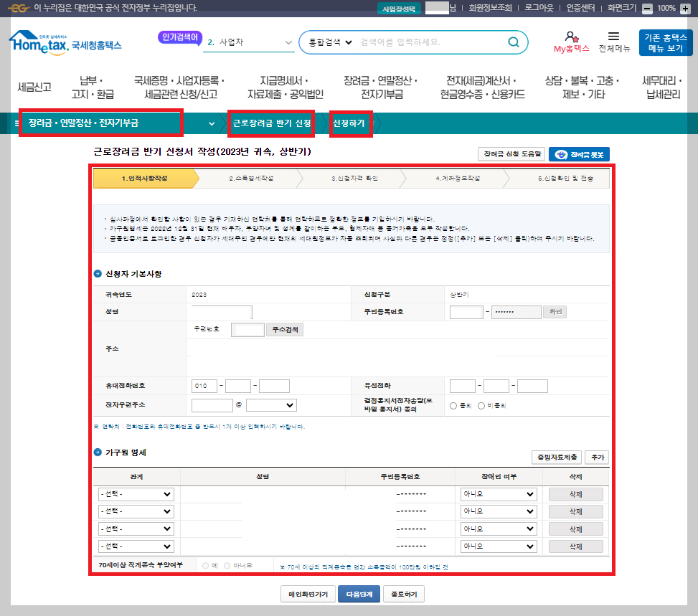The image size is (698, 616).
Task: Select 예 for 70세이상 직계존속 부양여부
Action: point(205,565)
